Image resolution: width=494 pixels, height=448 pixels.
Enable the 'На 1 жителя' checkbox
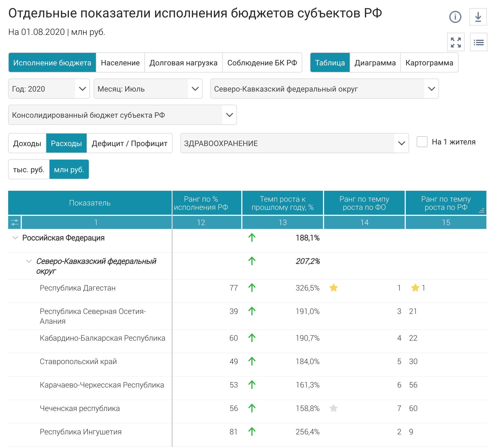point(422,142)
